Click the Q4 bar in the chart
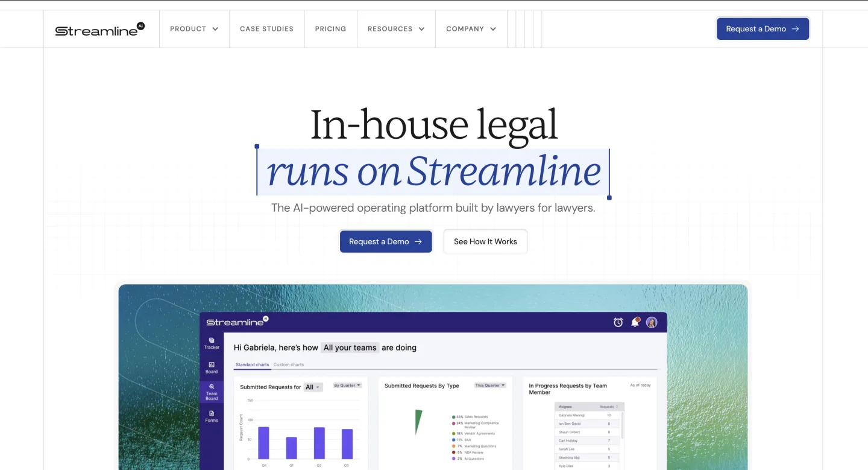 [x=263, y=443]
